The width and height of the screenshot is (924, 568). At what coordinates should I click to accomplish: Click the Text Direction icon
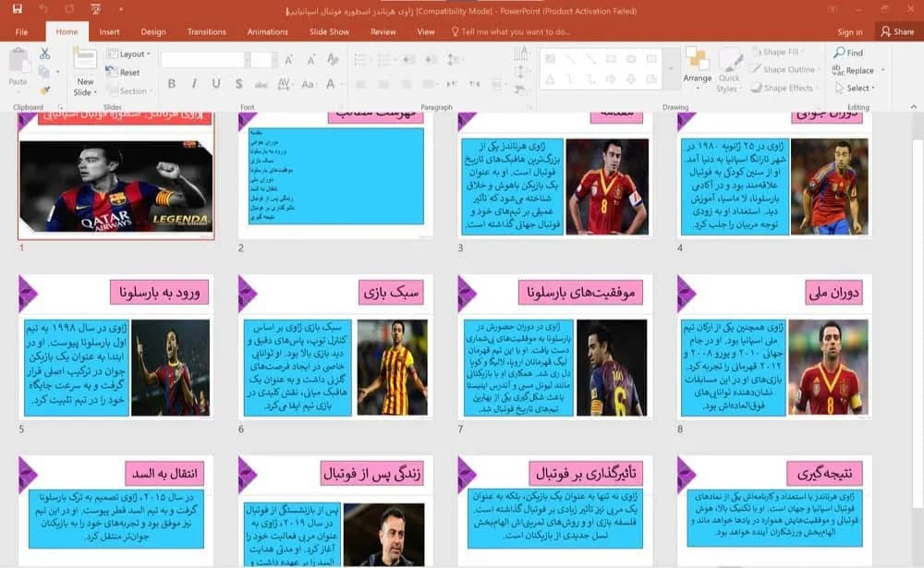click(521, 54)
